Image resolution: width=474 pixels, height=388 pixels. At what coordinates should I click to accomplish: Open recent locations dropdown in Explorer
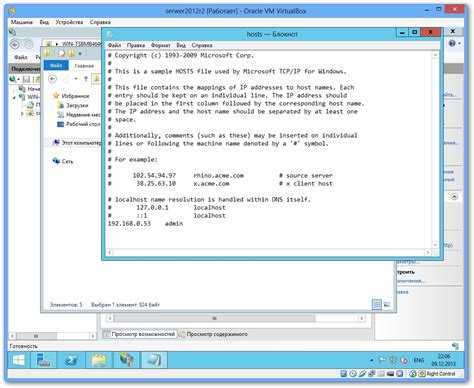pyautogui.click(x=76, y=79)
